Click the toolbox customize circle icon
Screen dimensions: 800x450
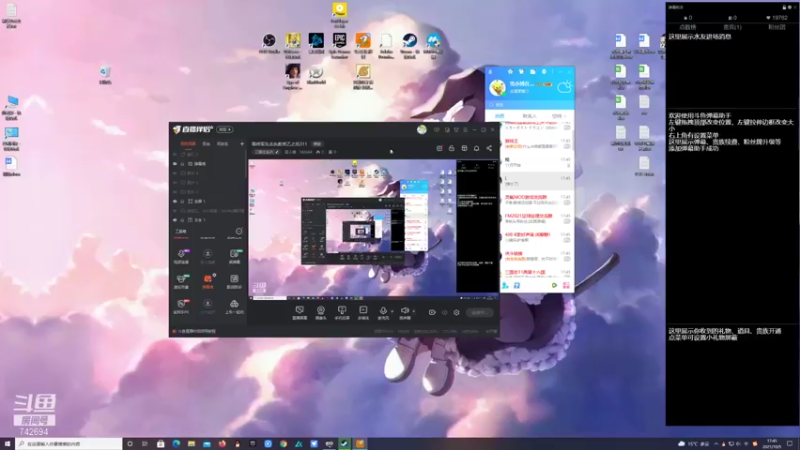[238, 231]
